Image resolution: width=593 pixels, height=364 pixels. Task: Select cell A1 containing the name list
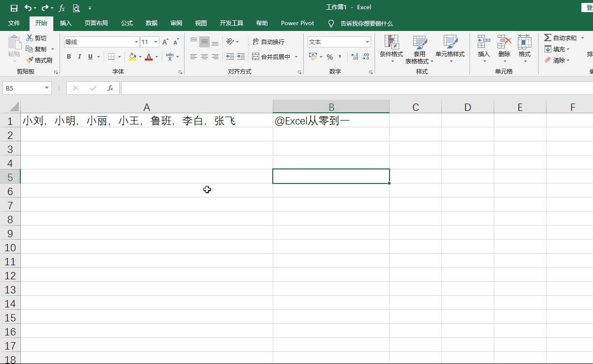pos(146,121)
